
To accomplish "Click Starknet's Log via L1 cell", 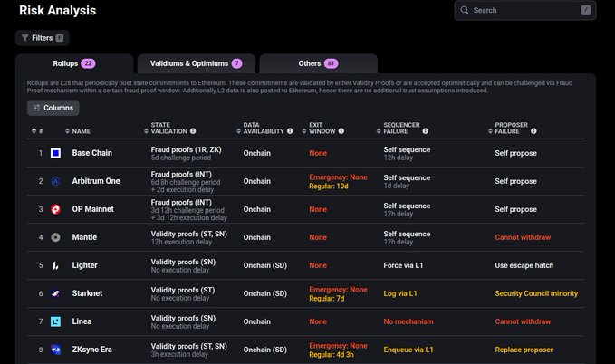I will 400,293.
